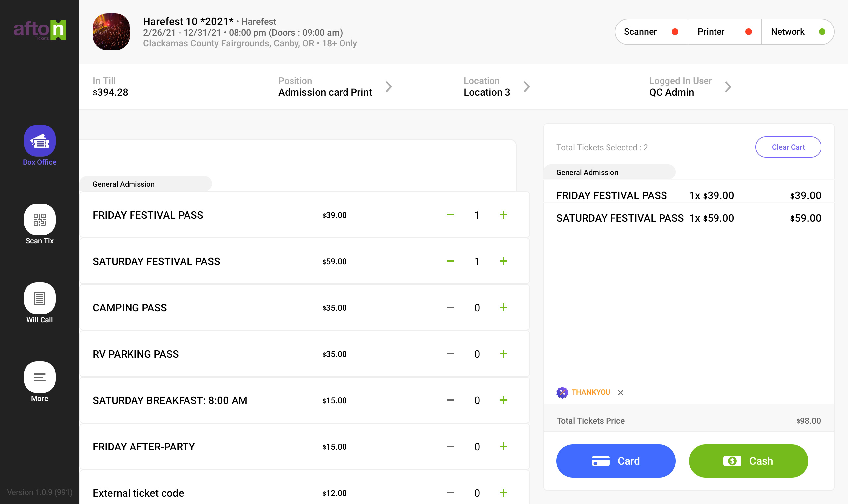Decrease Saturday Festival Pass quantity
Viewport: 848px width, 504px height.
pos(450,261)
